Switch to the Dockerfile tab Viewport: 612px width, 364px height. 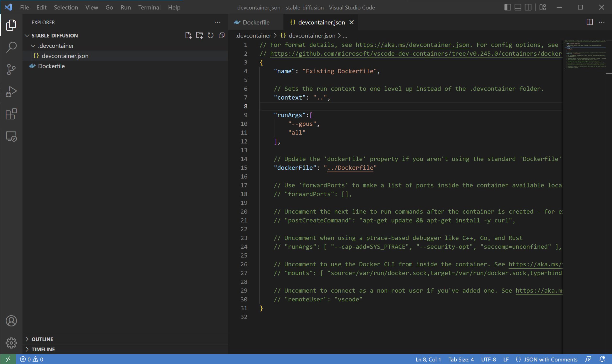[x=256, y=22]
